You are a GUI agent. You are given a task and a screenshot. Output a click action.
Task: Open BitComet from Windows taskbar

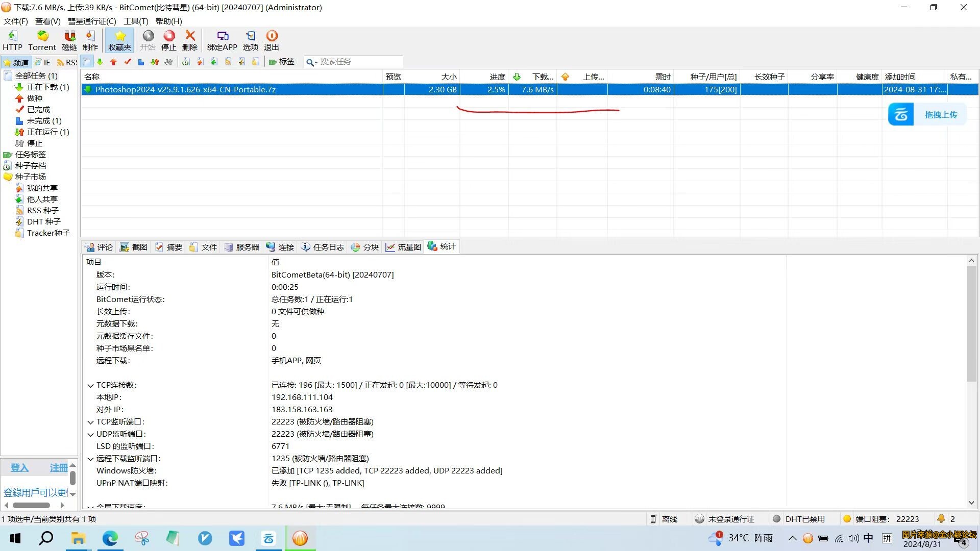point(300,538)
